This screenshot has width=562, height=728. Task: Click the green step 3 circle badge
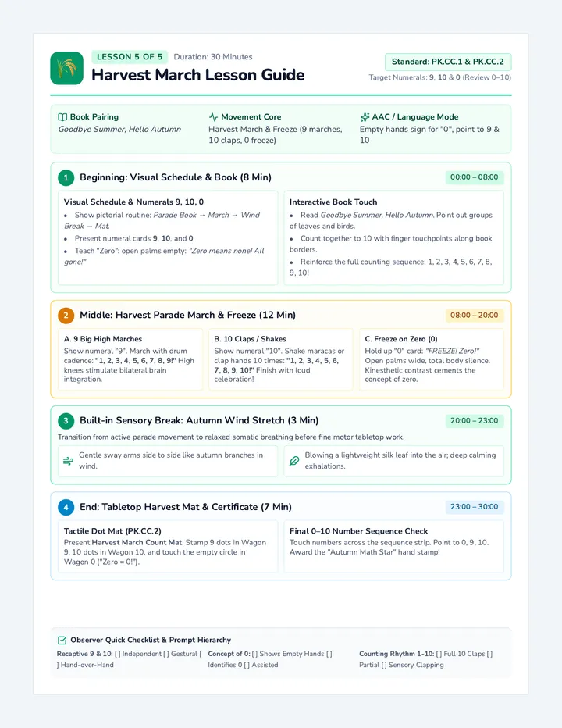point(66,421)
